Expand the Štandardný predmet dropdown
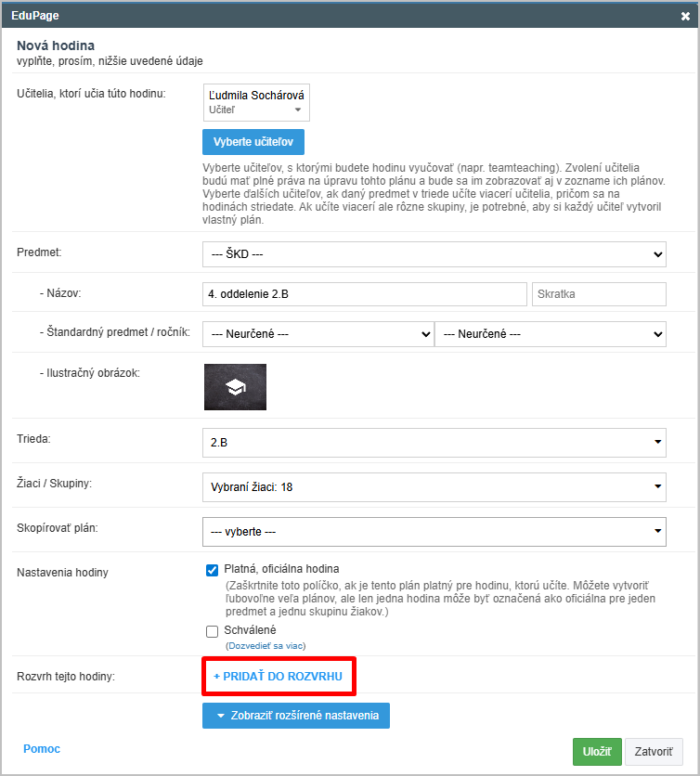700x776 pixels. [x=318, y=334]
